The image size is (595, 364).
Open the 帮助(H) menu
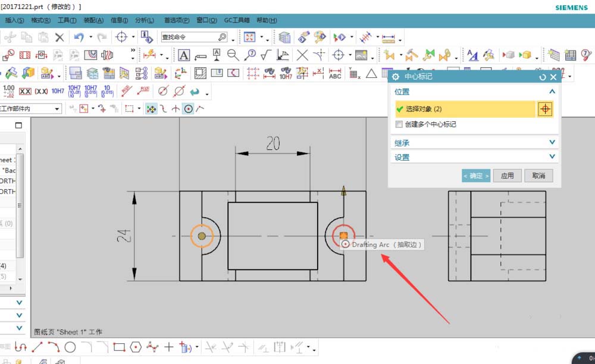(267, 20)
